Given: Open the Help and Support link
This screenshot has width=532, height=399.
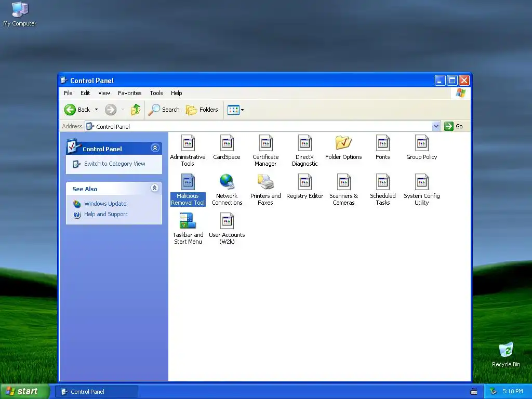Looking at the screenshot, I should click(x=106, y=214).
